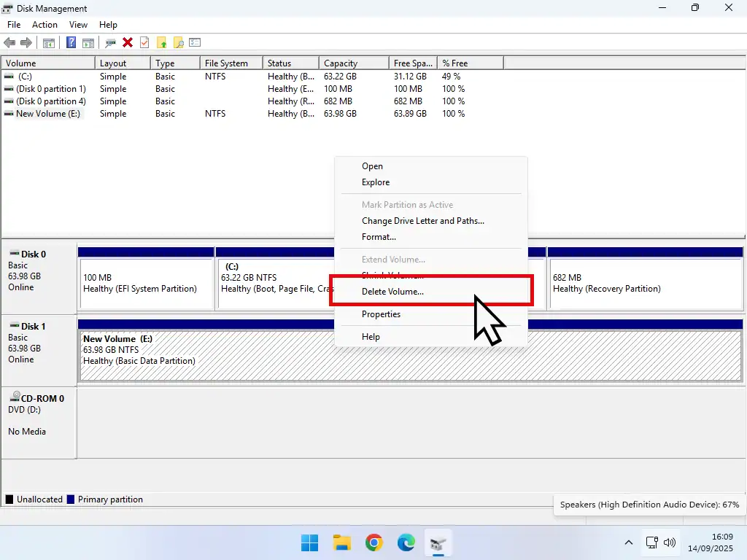Click the CD-ROM 0 DVD (D:) label

[38, 423]
